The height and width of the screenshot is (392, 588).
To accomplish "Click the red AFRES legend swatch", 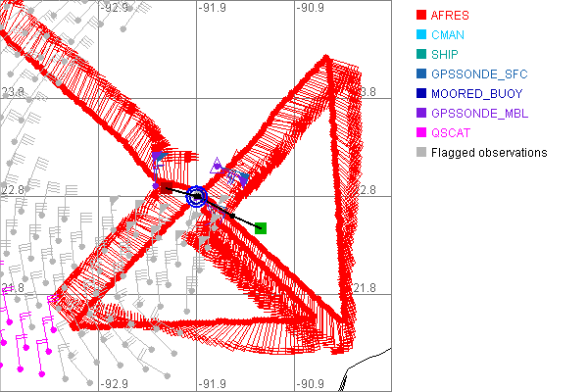I will pyautogui.click(x=421, y=16).
